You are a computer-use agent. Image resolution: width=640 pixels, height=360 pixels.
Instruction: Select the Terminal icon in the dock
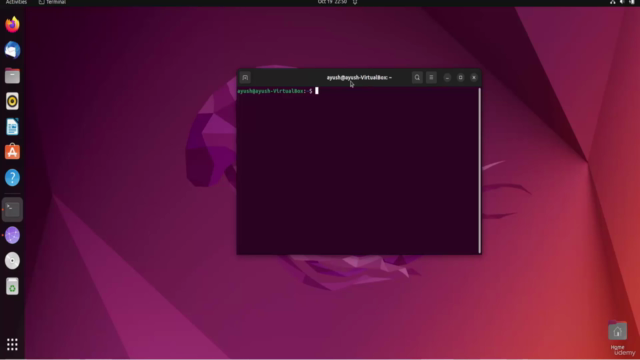(12, 210)
